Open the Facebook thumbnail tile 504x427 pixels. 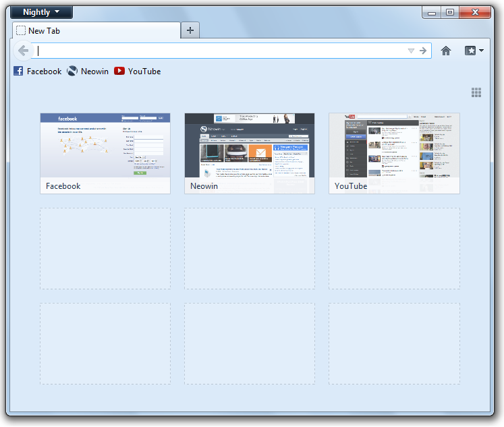tap(105, 154)
